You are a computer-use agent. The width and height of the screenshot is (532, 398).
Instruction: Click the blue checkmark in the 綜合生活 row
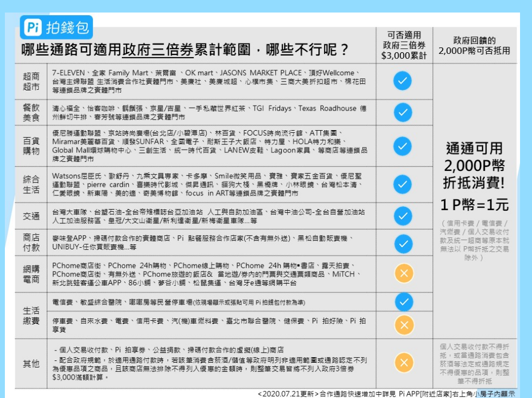click(403, 184)
